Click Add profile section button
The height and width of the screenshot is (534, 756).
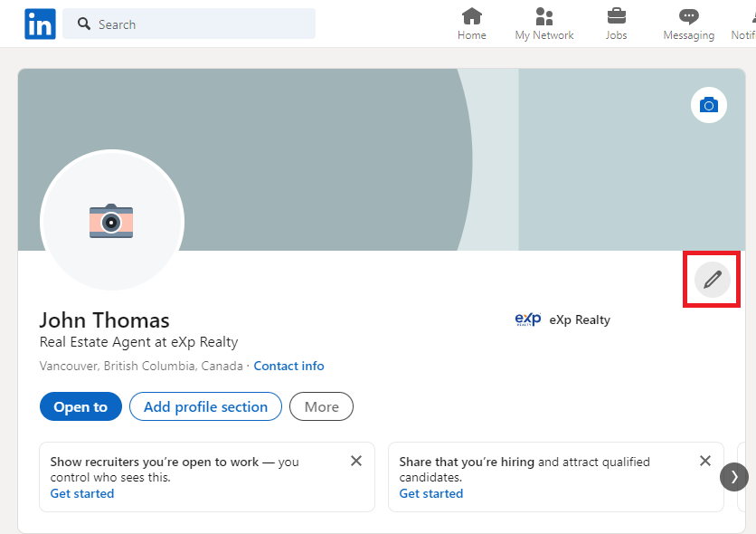pos(205,407)
